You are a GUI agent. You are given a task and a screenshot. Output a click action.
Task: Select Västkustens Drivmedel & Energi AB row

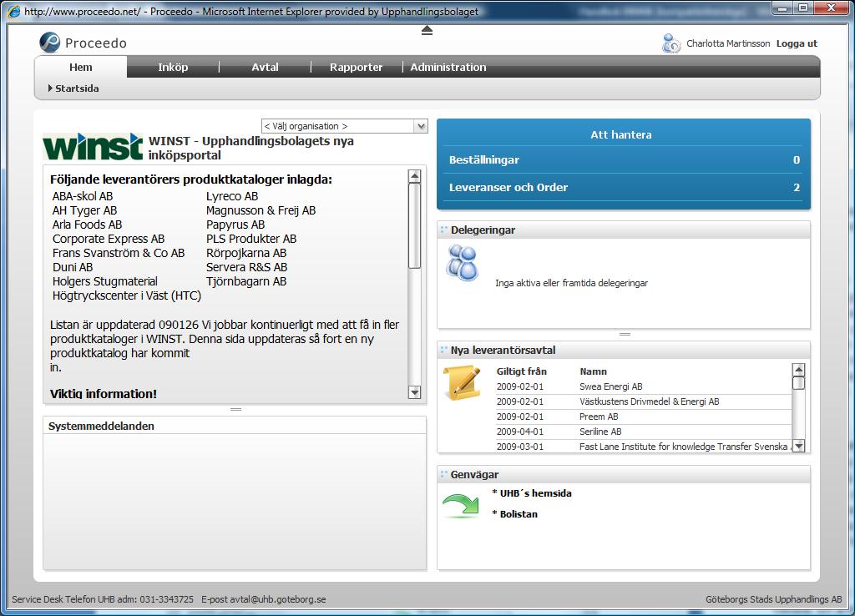click(x=644, y=401)
